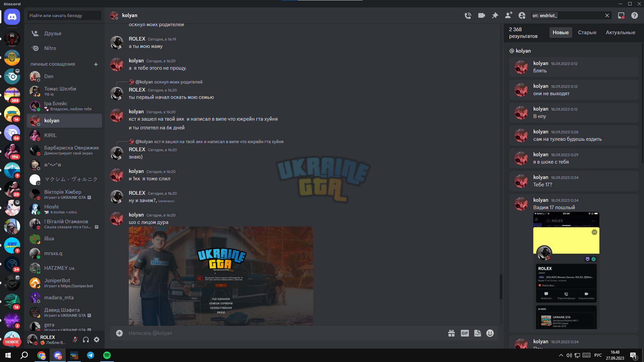Clear the search field with X
The width and height of the screenshot is (644, 362).
tap(607, 15)
